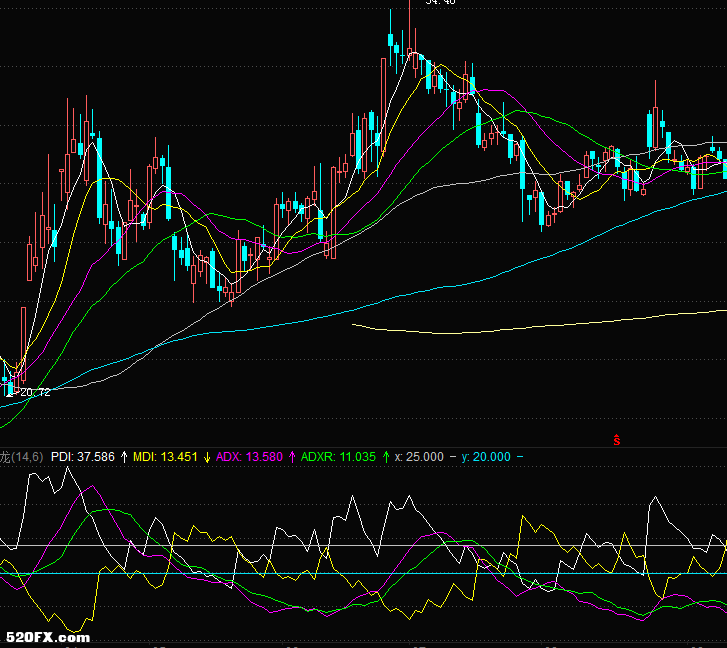Click the ADXR: 11.035 indicator value

click(338, 457)
